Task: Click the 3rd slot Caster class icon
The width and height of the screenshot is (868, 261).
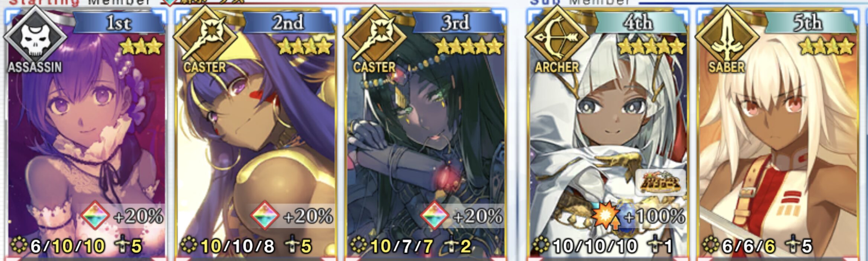Action: pos(374,37)
